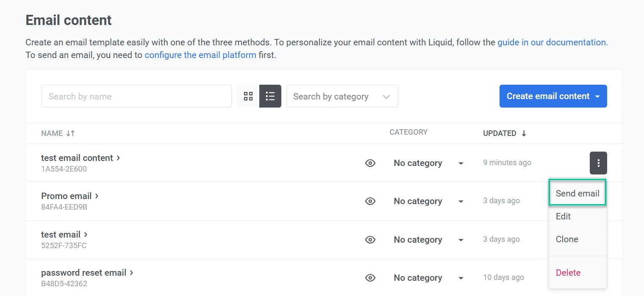Preview test email using eye icon
The height and width of the screenshot is (296, 644).
coord(370,240)
